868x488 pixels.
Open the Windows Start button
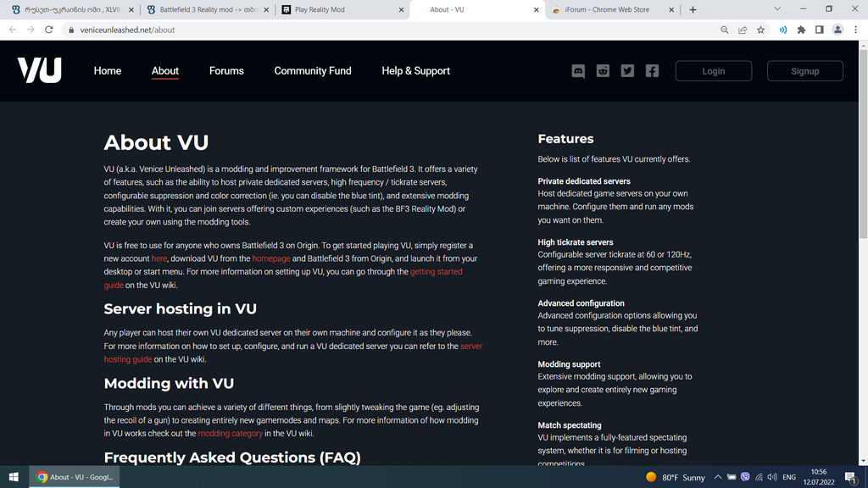pyautogui.click(x=14, y=477)
